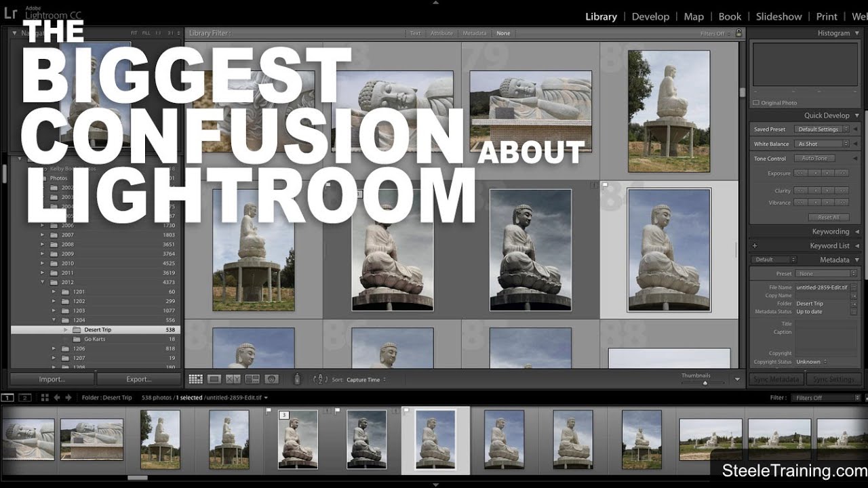Click the Sync Settings button

tap(833, 380)
